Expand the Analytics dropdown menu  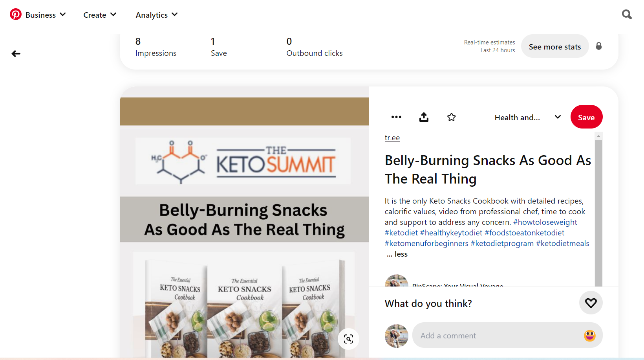(156, 15)
